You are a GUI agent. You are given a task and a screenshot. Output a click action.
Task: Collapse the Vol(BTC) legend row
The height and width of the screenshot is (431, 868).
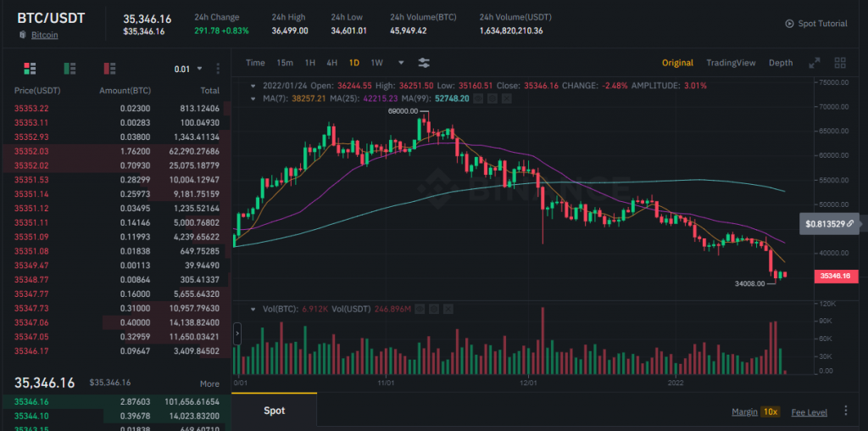point(253,309)
